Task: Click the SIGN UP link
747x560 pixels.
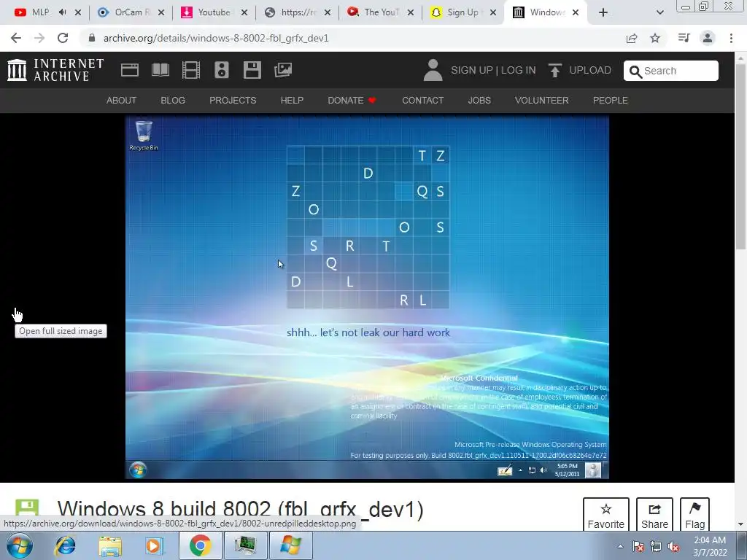Action: [x=472, y=71]
